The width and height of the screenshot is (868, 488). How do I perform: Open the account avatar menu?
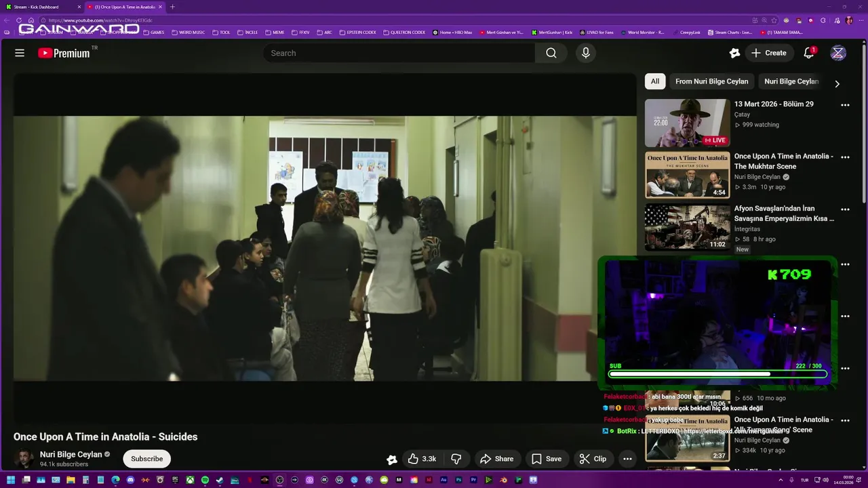[838, 53]
